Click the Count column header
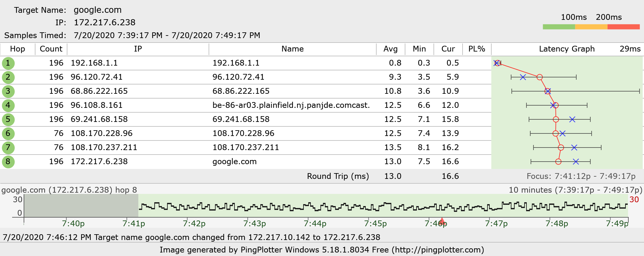The image size is (644, 256). 51,49
